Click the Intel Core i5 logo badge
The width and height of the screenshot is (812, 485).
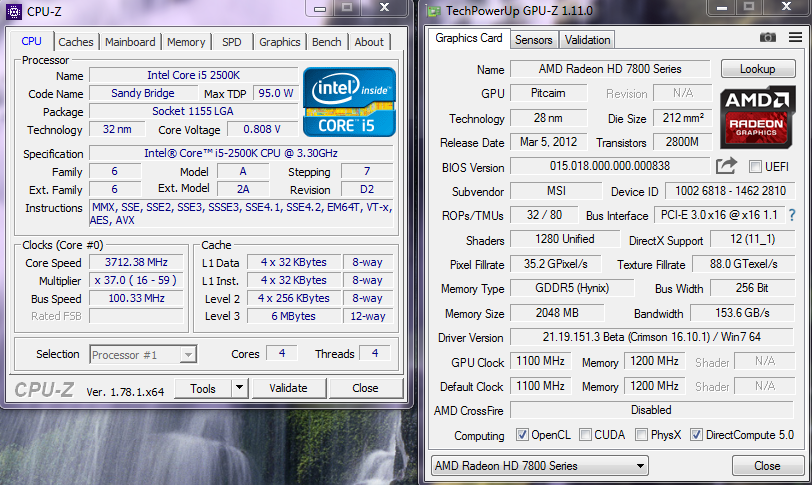pos(350,102)
